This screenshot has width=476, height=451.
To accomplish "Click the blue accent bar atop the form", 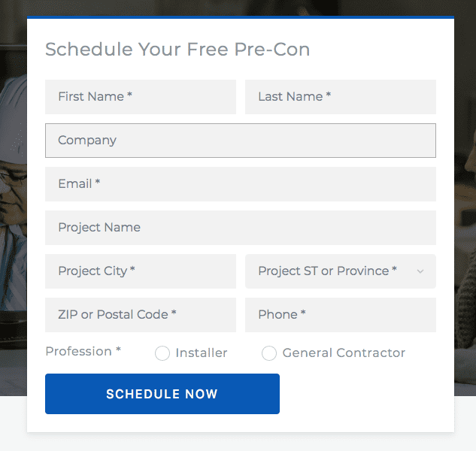I will [x=240, y=17].
